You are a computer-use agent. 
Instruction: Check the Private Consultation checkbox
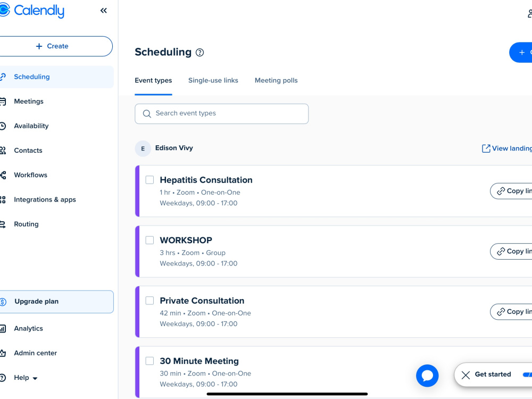click(x=149, y=301)
